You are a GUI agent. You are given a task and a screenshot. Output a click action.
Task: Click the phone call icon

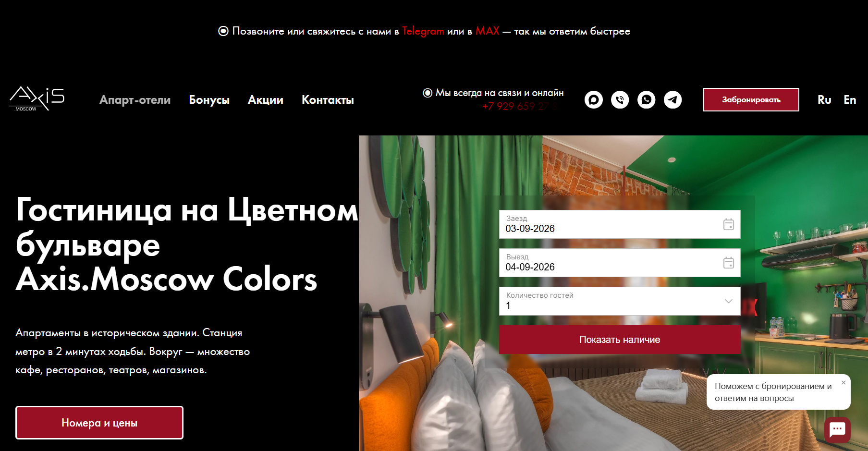pyautogui.click(x=620, y=100)
